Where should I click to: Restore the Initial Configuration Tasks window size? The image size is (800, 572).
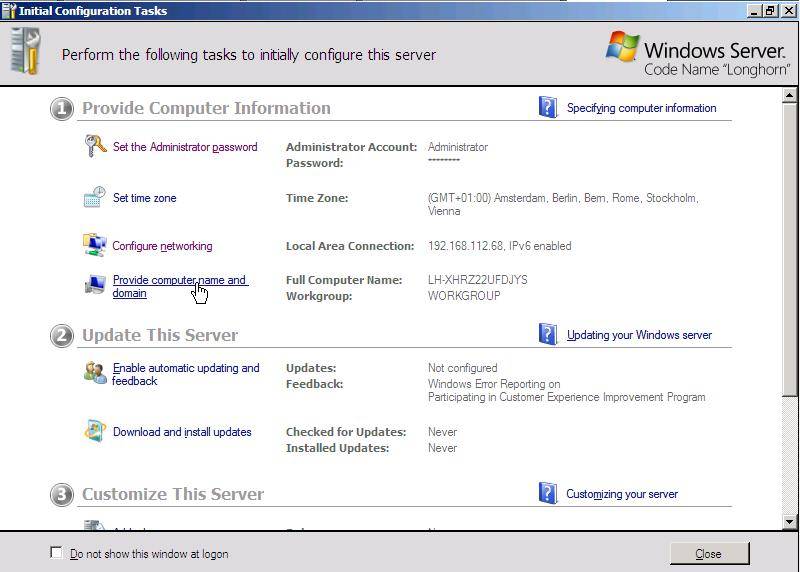coord(770,10)
